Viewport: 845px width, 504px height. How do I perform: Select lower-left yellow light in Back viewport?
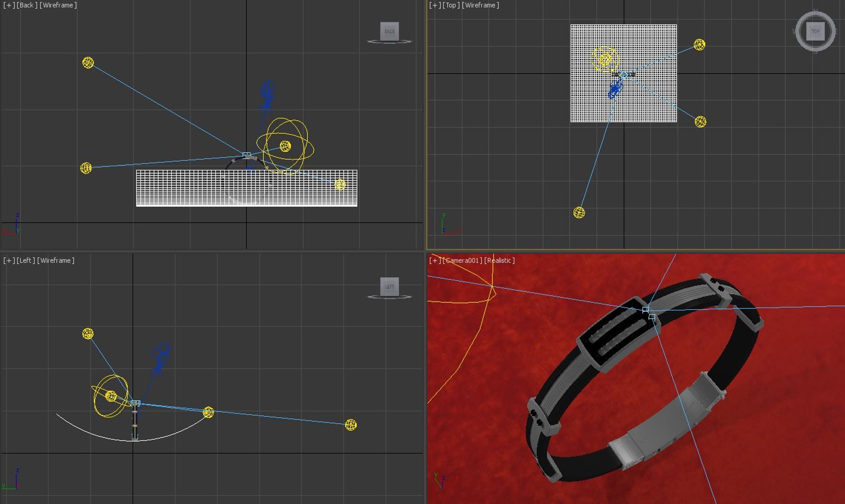(86, 168)
